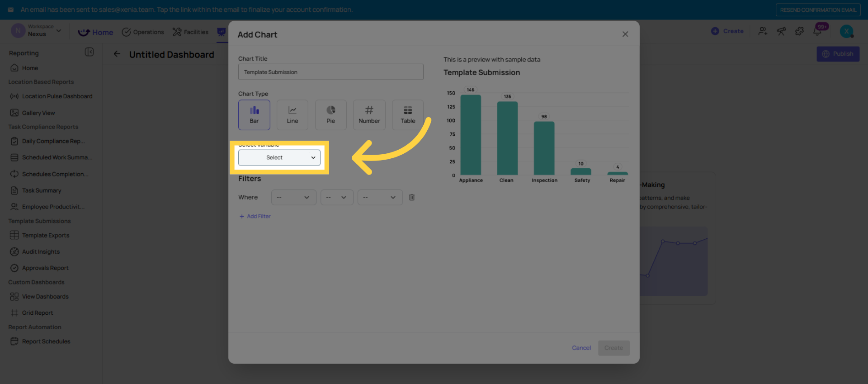The width and height of the screenshot is (868, 384).
Task: Open the second Where filter dropdown
Action: [337, 197]
